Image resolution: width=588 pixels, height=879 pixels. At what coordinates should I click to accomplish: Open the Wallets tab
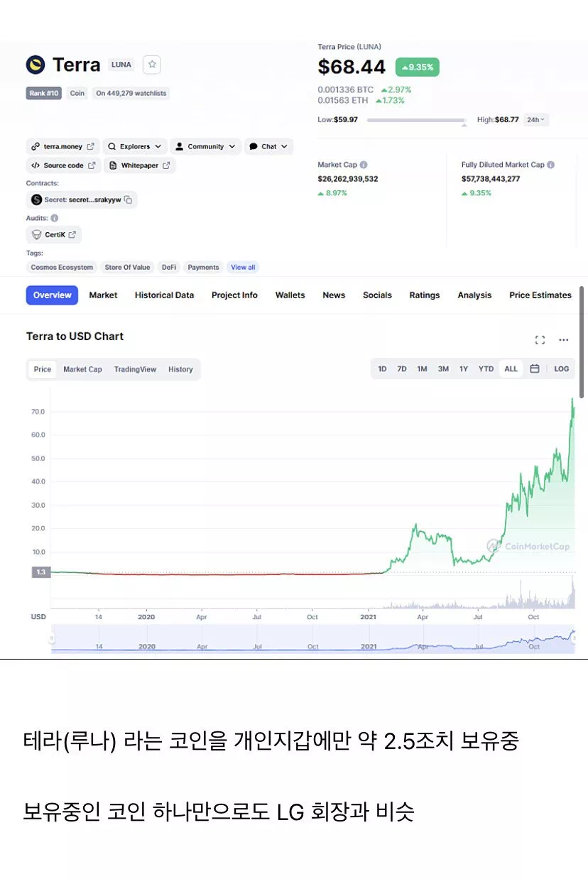[x=290, y=295]
